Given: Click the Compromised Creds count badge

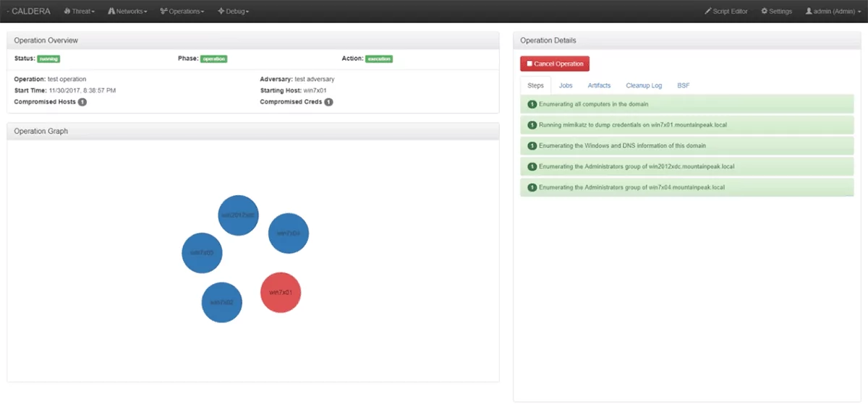Looking at the screenshot, I should point(328,103).
